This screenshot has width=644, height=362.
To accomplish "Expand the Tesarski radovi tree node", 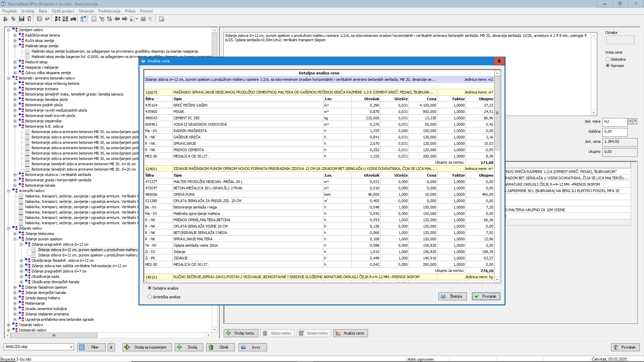I will [9, 325].
